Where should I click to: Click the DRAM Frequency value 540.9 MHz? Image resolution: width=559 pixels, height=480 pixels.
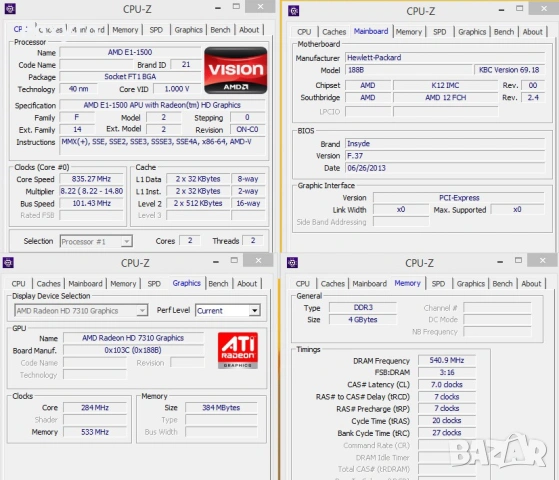tap(447, 361)
